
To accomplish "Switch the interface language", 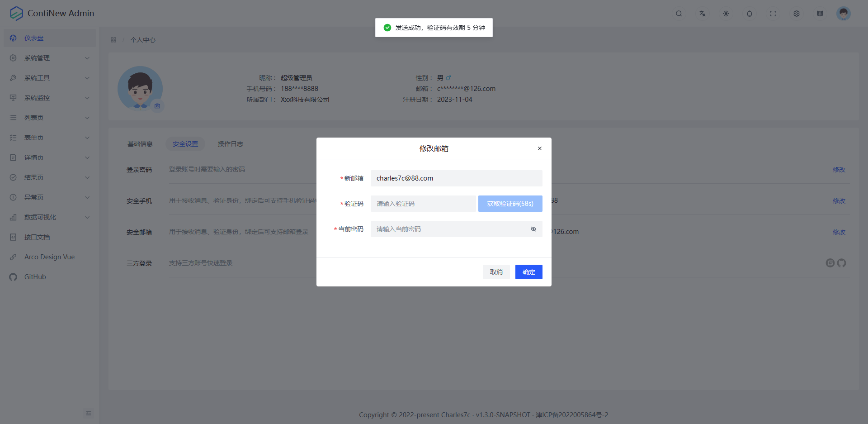I will click(702, 14).
